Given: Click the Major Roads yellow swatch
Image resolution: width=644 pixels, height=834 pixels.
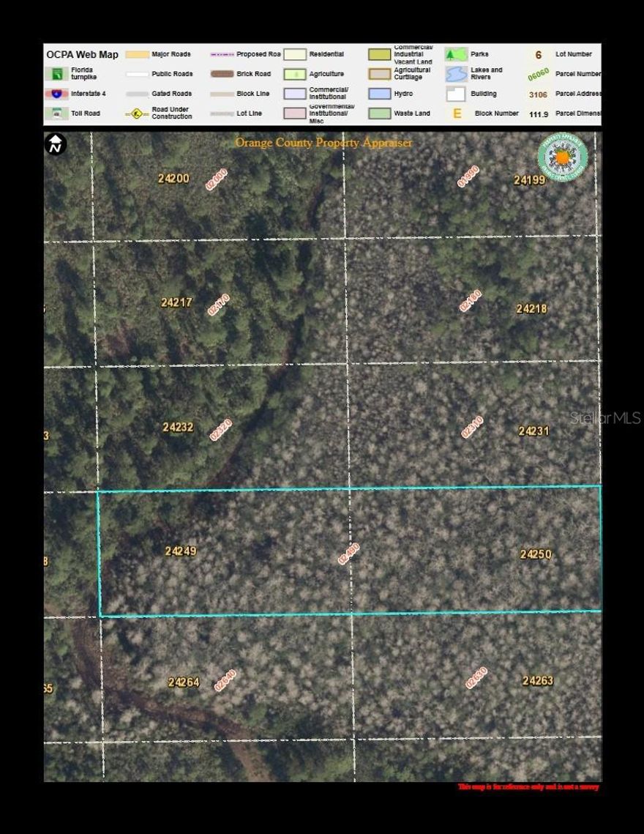Looking at the screenshot, I should tap(137, 53).
